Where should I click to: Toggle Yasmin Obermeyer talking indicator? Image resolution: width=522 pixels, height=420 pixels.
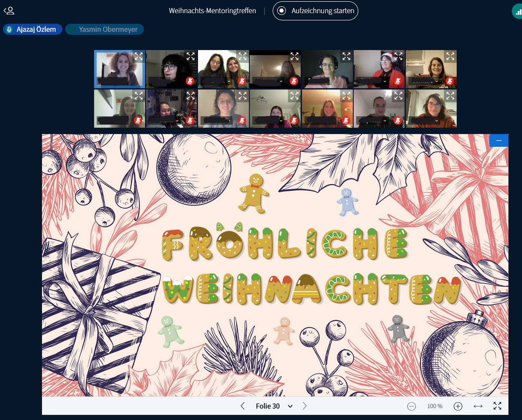tap(104, 30)
